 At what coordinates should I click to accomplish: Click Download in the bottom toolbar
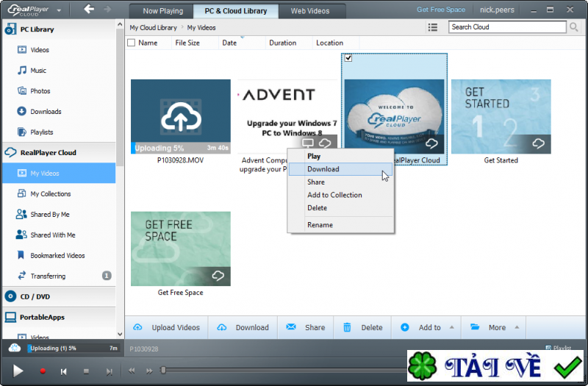click(243, 327)
